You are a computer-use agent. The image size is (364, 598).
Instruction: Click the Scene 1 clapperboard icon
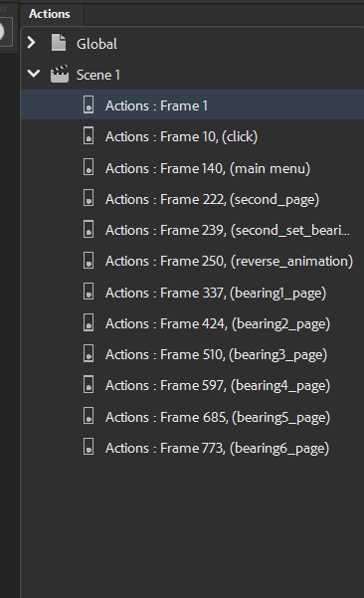60,74
